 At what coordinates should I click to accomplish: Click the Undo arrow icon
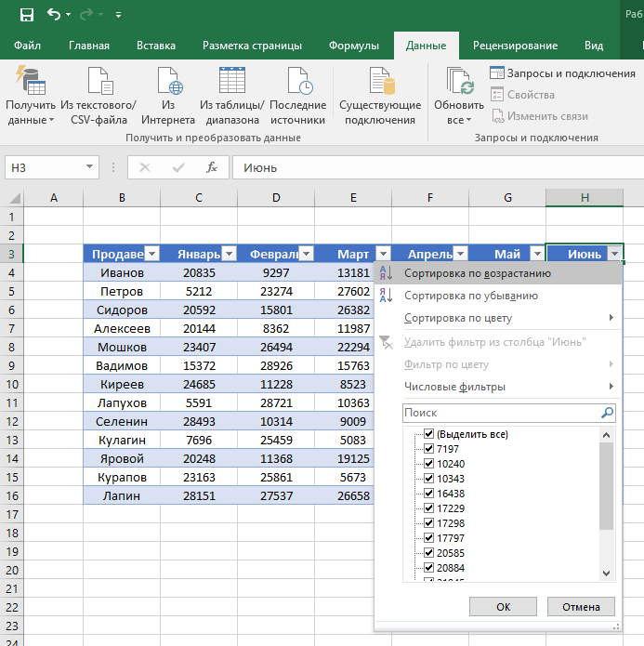(x=54, y=15)
